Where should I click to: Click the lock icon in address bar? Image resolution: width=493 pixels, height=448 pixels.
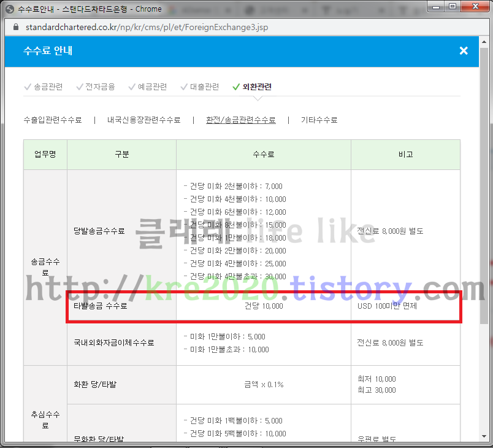[16, 27]
